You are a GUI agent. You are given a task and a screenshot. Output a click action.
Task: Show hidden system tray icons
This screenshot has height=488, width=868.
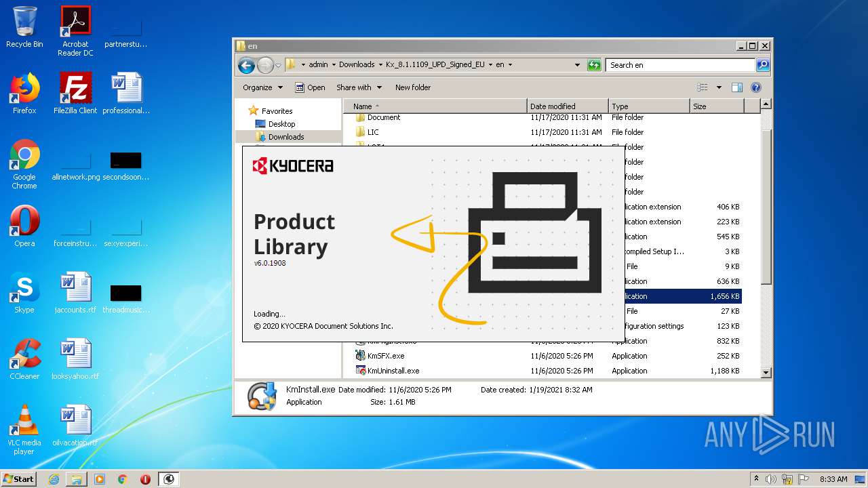pos(756,479)
